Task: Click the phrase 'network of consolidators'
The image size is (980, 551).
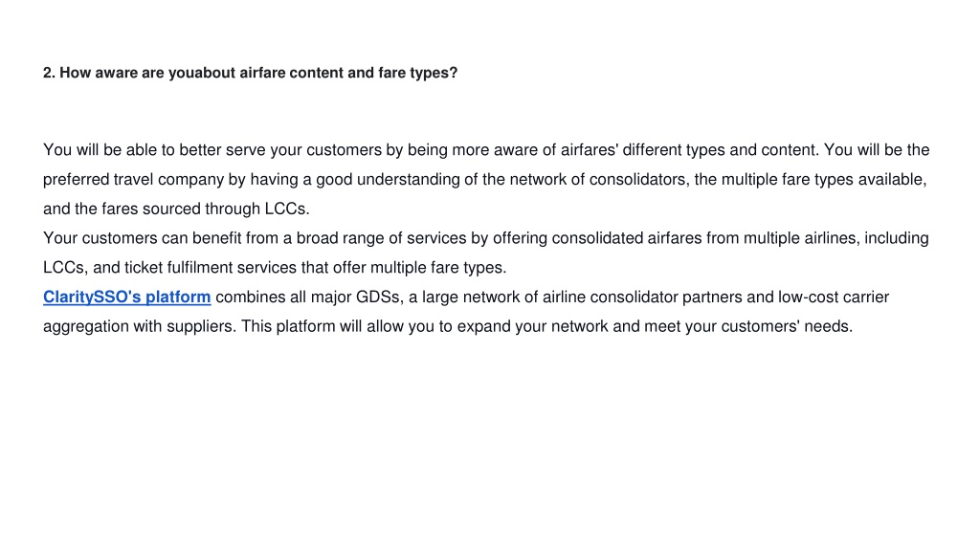Action: (x=597, y=179)
